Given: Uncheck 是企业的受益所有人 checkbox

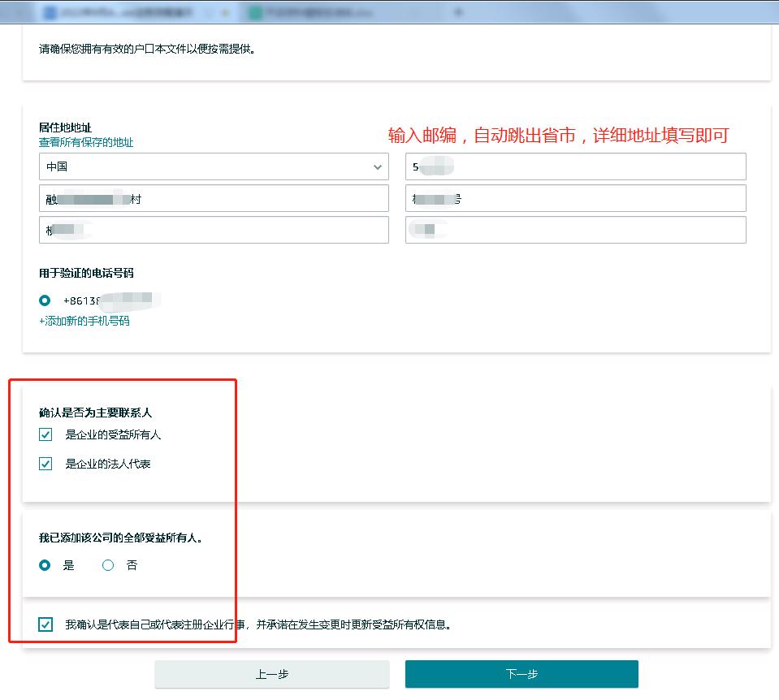Looking at the screenshot, I should tap(45, 434).
